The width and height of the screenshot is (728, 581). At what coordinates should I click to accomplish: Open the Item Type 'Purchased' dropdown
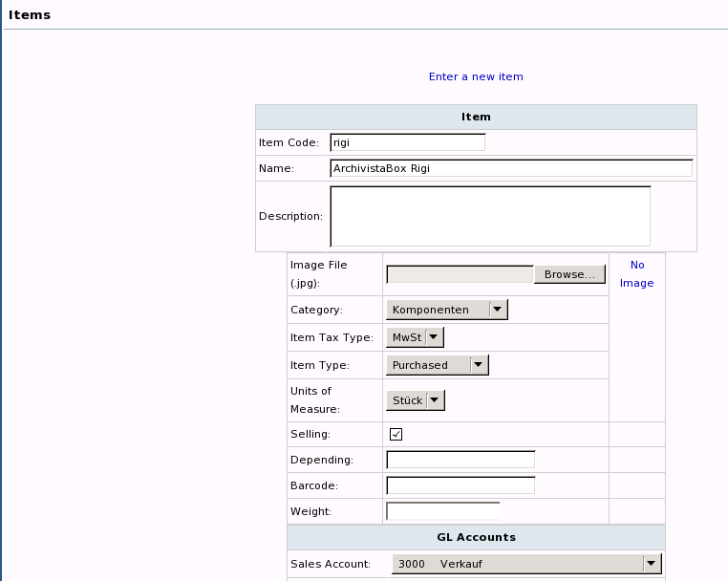(438, 365)
